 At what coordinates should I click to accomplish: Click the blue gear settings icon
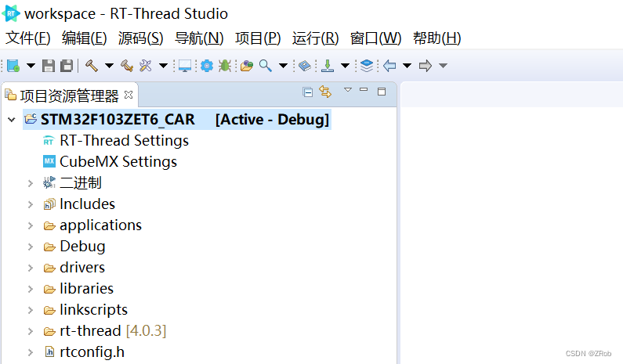pyautogui.click(x=207, y=66)
